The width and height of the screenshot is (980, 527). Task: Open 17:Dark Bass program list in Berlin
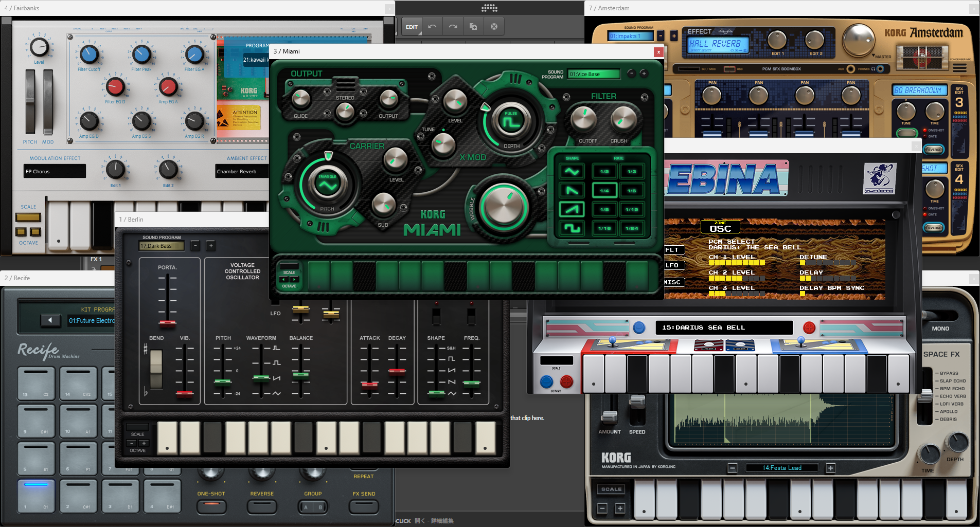pyautogui.click(x=162, y=246)
